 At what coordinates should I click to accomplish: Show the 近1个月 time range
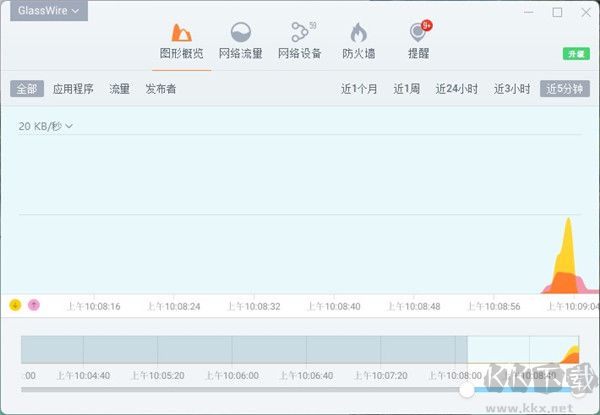[359, 89]
